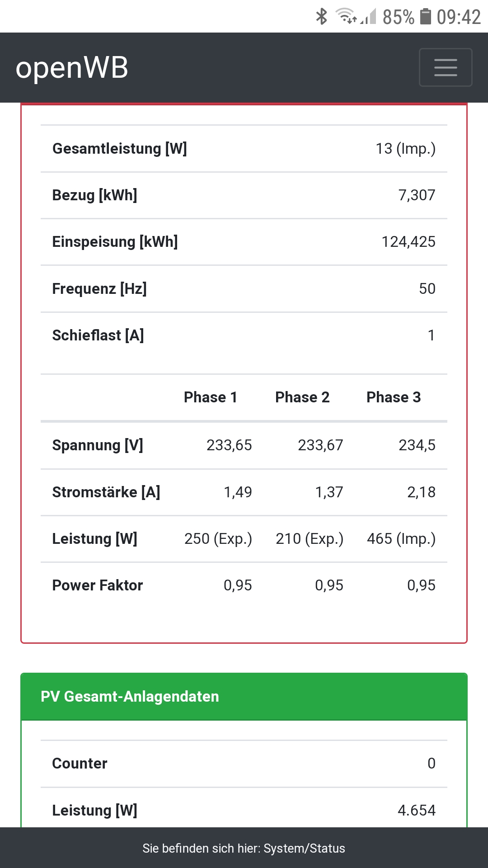Click the Phase 1 Leistung 250 (Exp.)

click(218, 539)
